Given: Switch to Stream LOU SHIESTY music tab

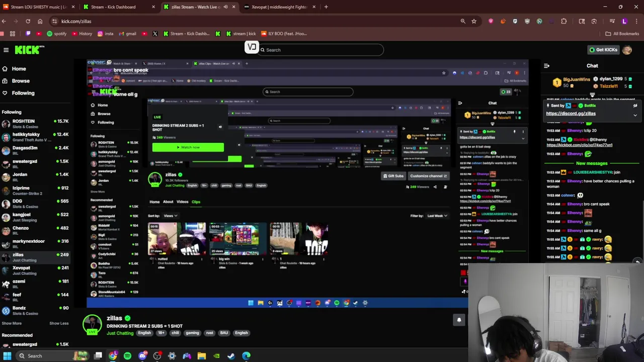Looking at the screenshot, I should click(39, 7).
